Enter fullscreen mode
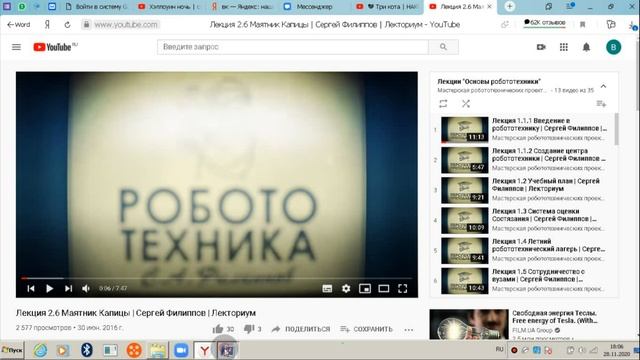Image resolution: width=640 pixels, height=360 pixels. click(402, 289)
